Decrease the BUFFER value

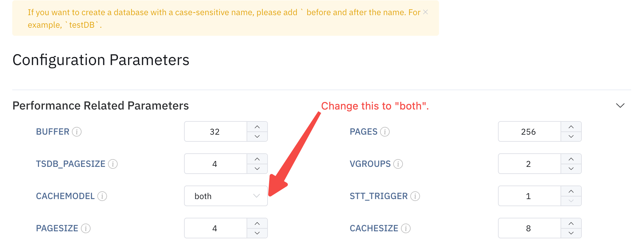point(257,137)
